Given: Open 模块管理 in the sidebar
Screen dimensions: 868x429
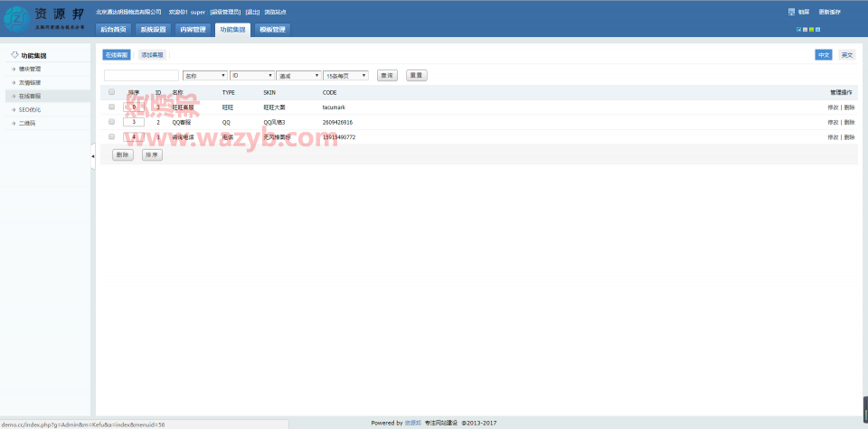Looking at the screenshot, I should [x=30, y=70].
